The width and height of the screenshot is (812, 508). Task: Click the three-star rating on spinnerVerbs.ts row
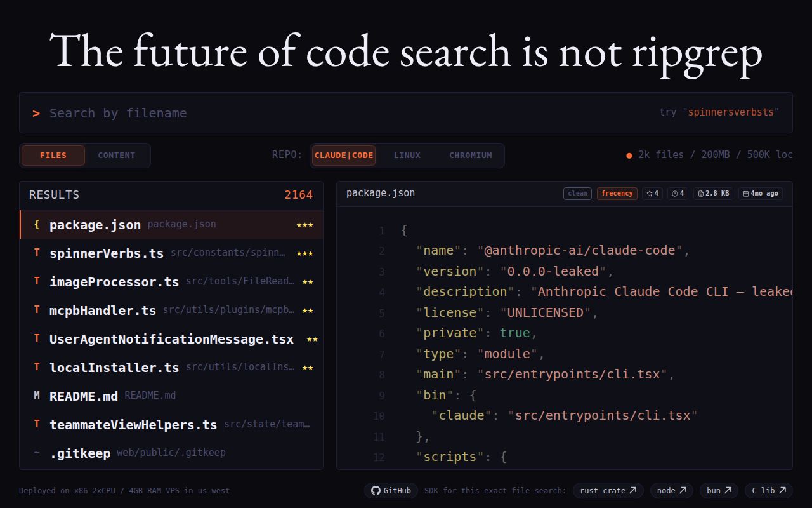coord(304,253)
